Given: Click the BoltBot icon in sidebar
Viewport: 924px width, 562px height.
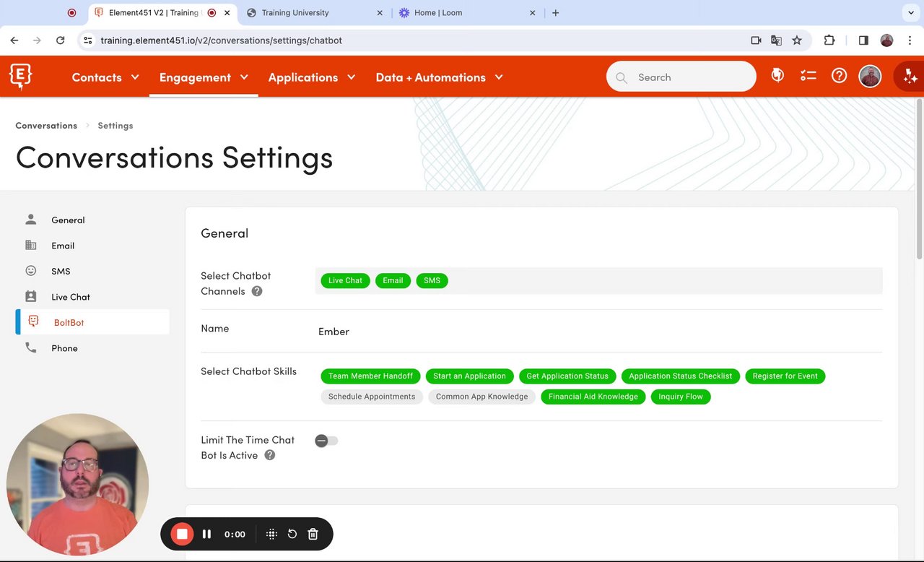Looking at the screenshot, I should pos(33,322).
